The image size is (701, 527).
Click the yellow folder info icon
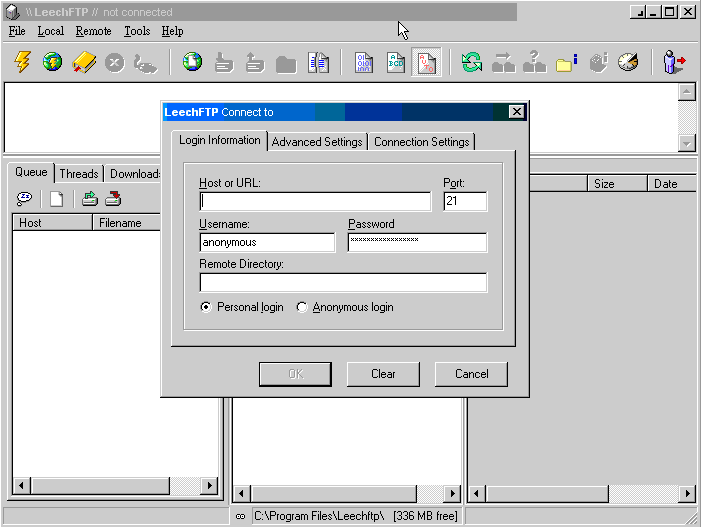pos(566,63)
